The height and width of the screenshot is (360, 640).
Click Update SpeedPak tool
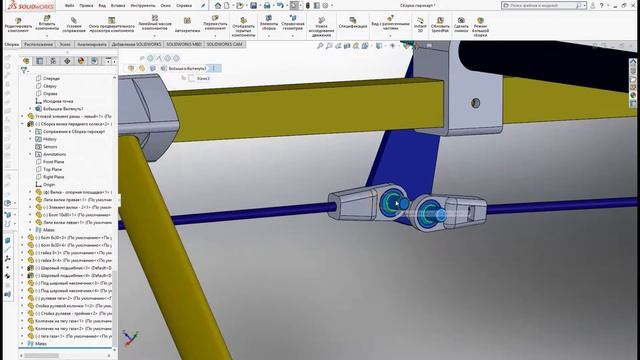tap(440, 25)
